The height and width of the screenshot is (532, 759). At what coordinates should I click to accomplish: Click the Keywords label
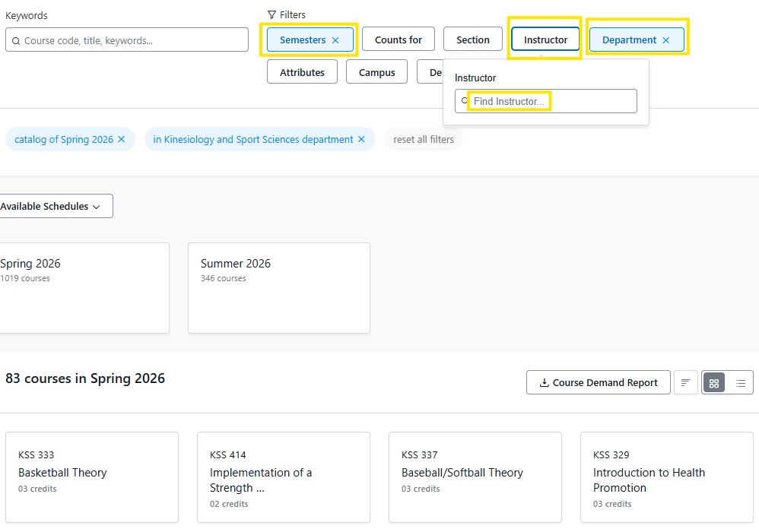click(26, 15)
